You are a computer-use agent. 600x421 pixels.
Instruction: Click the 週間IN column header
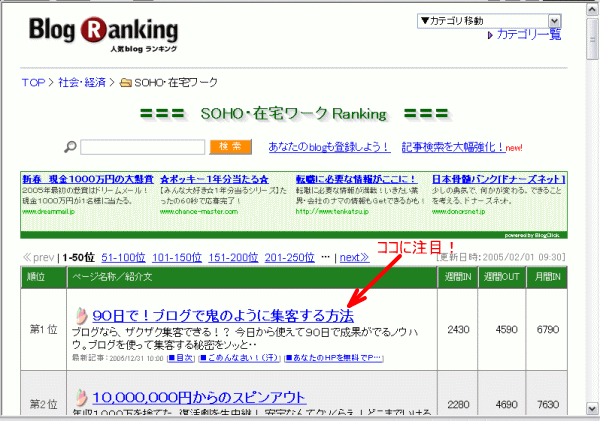pos(458,277)
